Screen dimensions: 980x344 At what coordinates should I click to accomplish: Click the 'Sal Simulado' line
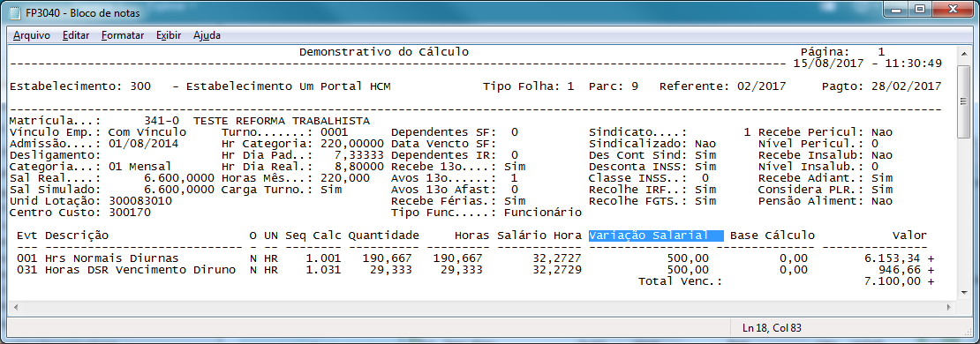point(112,189)
